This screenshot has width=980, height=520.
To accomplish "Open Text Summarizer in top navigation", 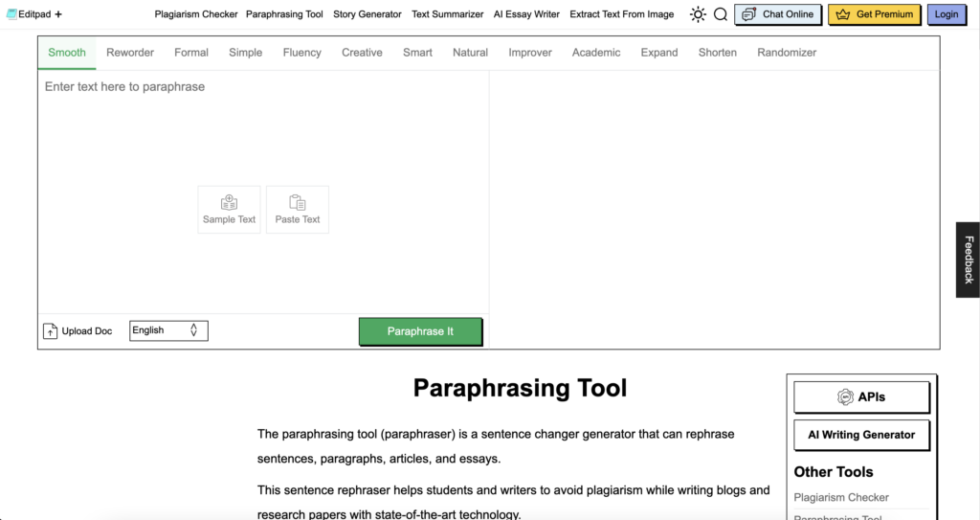I will (x=448, y=14).
